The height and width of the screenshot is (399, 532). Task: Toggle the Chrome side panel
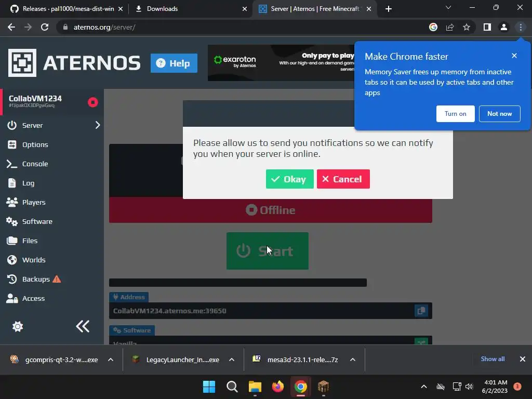pos(487,27)
